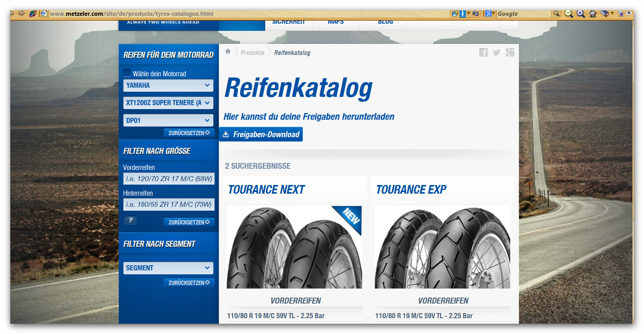Click the Hinterreifen size input field
Image resolution: width=644 pixels, height=334 pixels.
169,204
